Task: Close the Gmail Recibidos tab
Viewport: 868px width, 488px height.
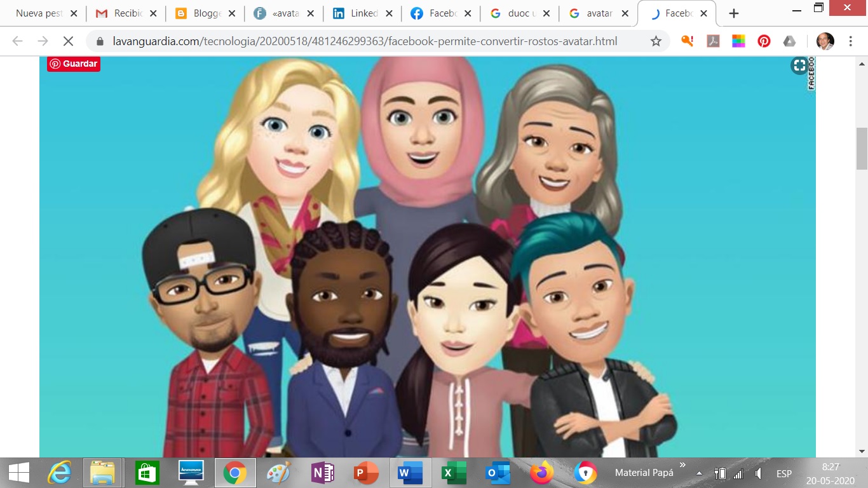Action: click(x=153, y=13)
